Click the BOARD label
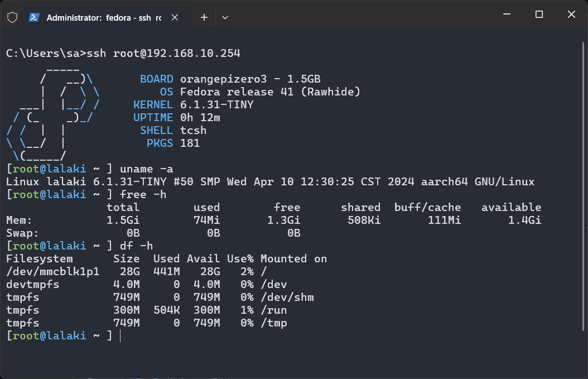This screenshot has height=379, width=588. tap(156, 79)
